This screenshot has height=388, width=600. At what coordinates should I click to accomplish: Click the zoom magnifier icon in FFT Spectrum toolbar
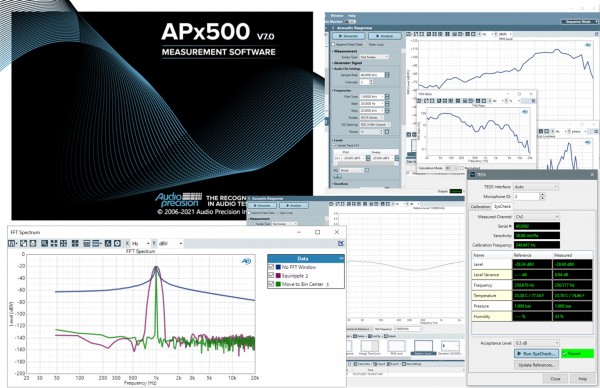(x=44, y=243)
